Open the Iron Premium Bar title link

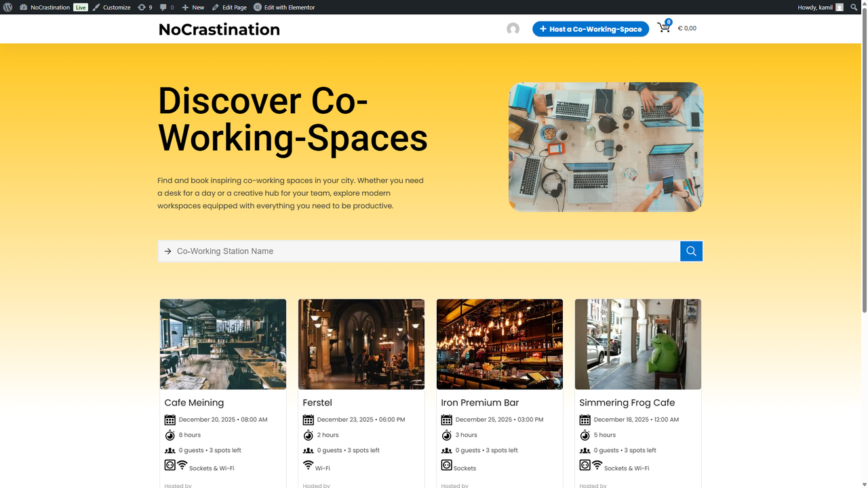480,403
